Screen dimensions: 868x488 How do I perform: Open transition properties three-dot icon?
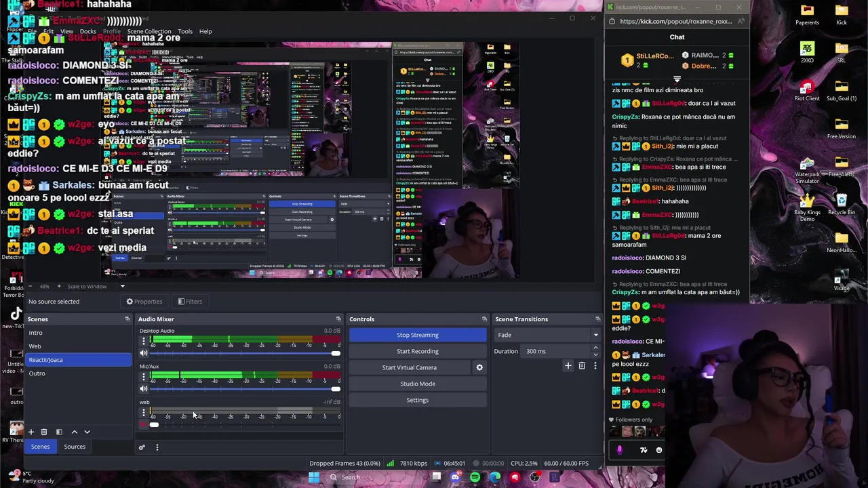pyautogui.click(x=595, y=366)
